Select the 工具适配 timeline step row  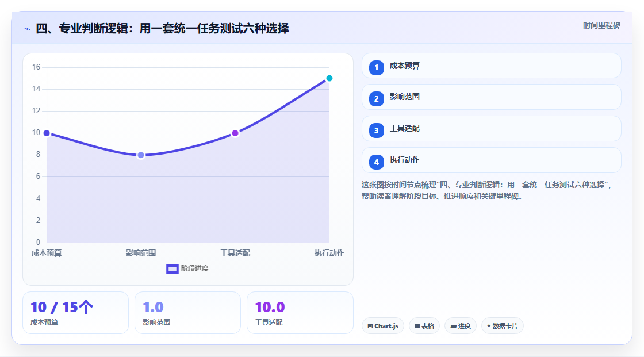coord(491,129)
